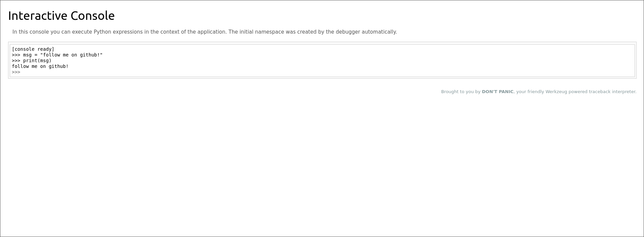Click the printed output "follow me on github!"
The image size is (644, 237).
tap(40, 66)
